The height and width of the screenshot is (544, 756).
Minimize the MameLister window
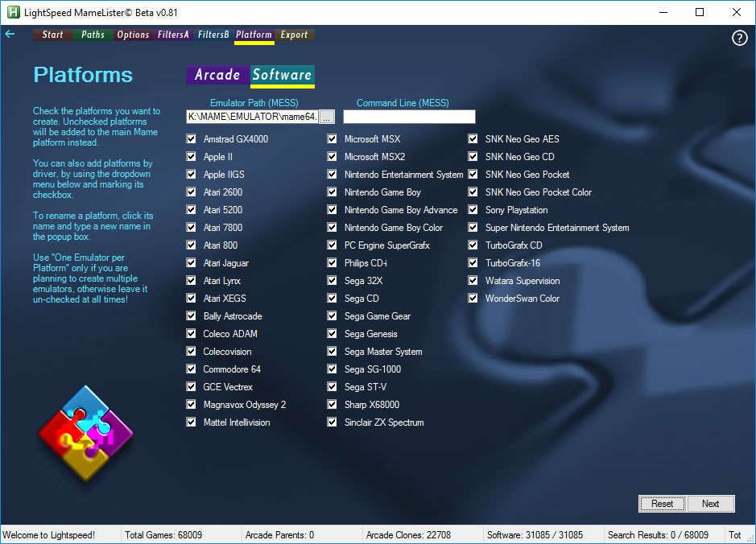click(663, 13)
